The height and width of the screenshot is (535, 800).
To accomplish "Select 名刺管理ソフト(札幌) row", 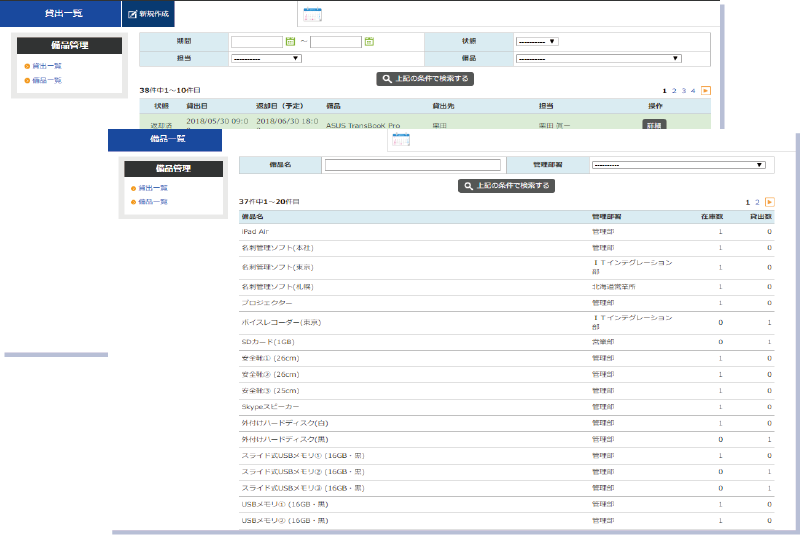I will pos(507,287).
